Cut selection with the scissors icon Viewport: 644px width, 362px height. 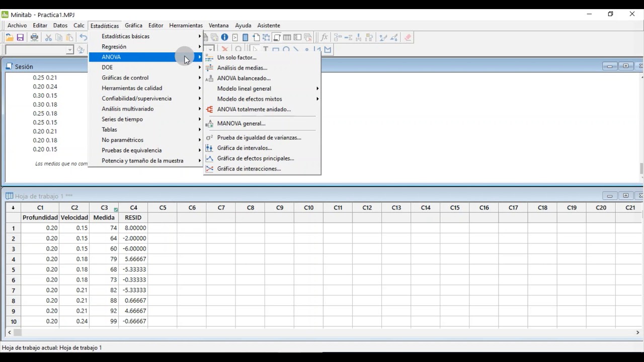[x=48, y=38]
